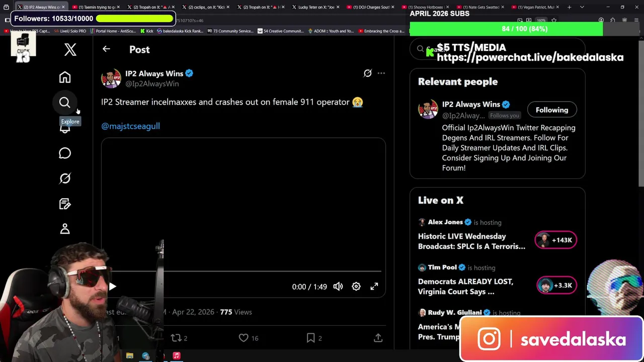The height and width of the screenshot is (362, 644).
Task: Open ADOM :: Youth and Yo bookmark
Action: (x=331, y=31)
